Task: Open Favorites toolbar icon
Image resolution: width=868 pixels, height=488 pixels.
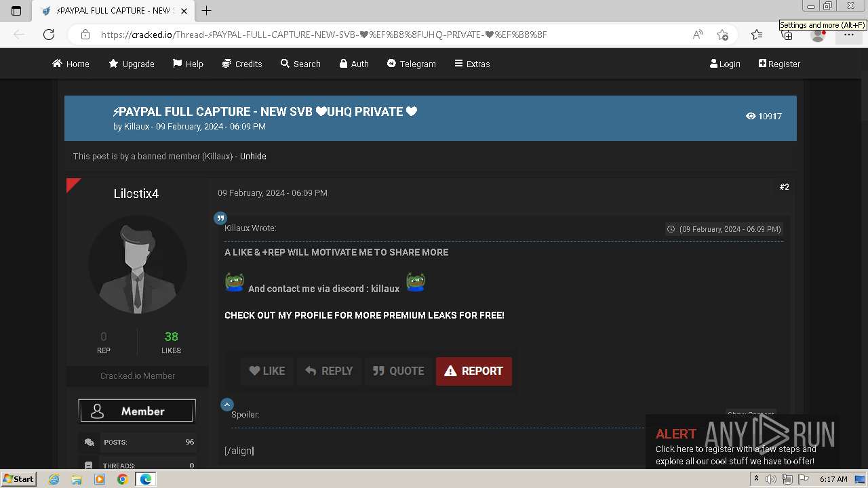Action: (x=757, y=35)
